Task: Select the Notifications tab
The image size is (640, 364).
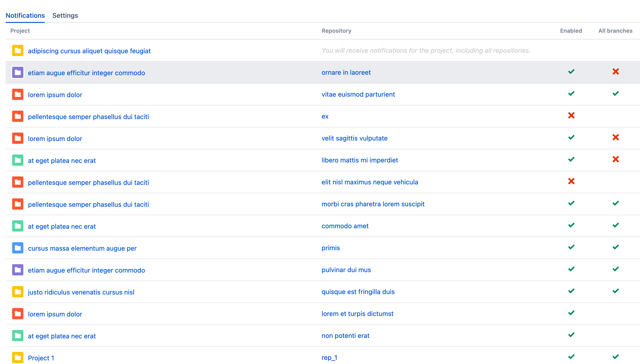Action: tap(25, 15)
